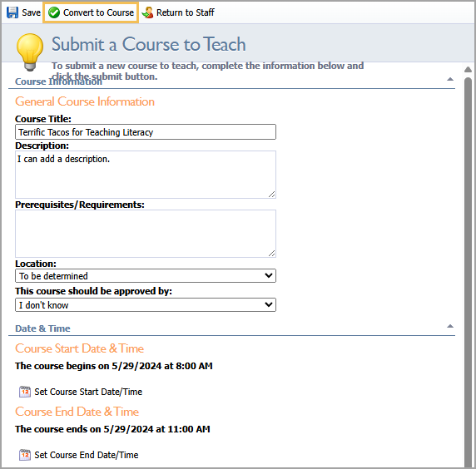Click the General Course Information heading
This screenshot has height=469, width=476.
point(85,101)
